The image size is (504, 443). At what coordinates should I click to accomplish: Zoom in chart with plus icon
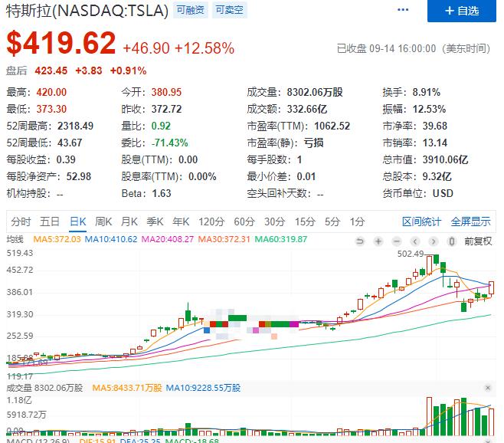coord(378,241)
